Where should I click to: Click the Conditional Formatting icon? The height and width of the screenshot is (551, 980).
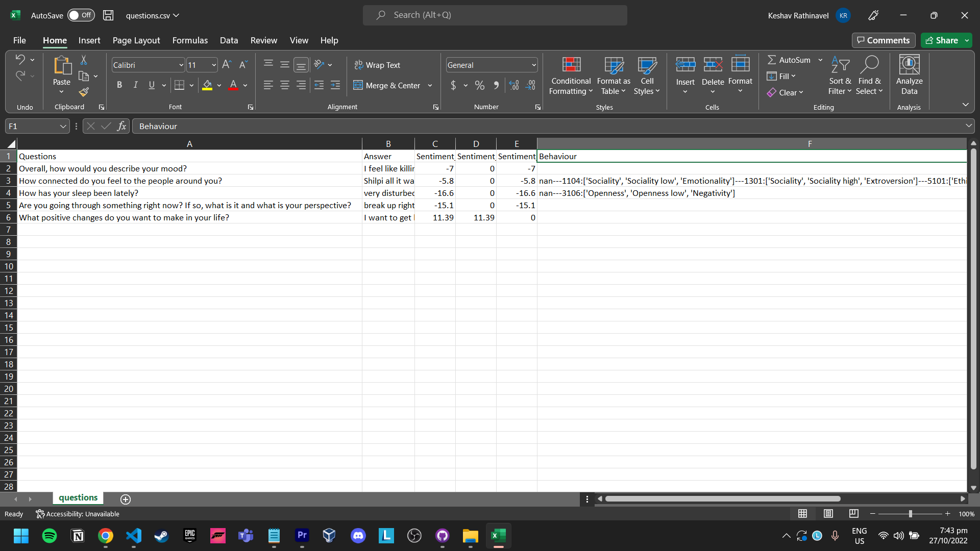pyautogui.click(x=571, y=65)
